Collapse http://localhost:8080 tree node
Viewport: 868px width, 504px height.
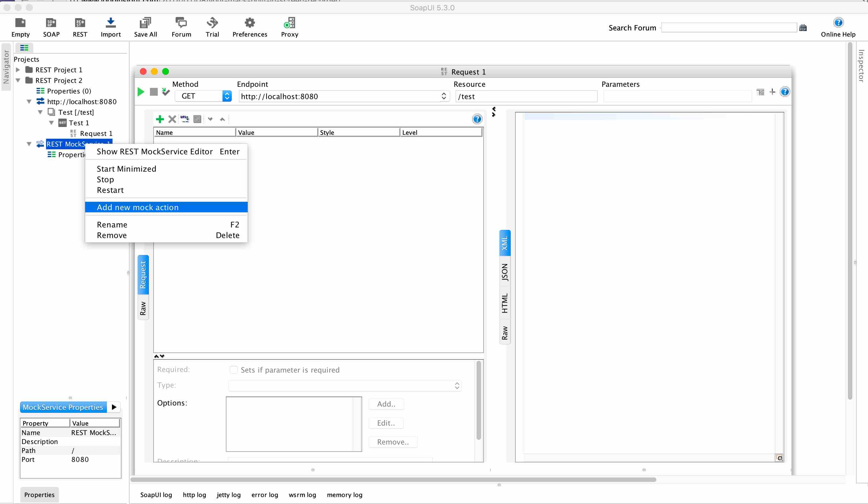(x=29, y=102)
